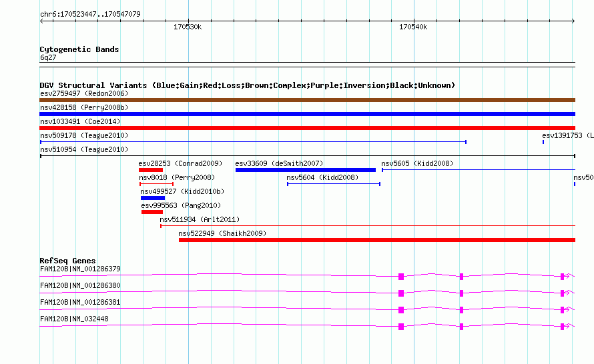The width and height of the screenshot is (594, 364).
Task: Select the Cytogenetic Bands track title
Action: (x=79, y=49)
